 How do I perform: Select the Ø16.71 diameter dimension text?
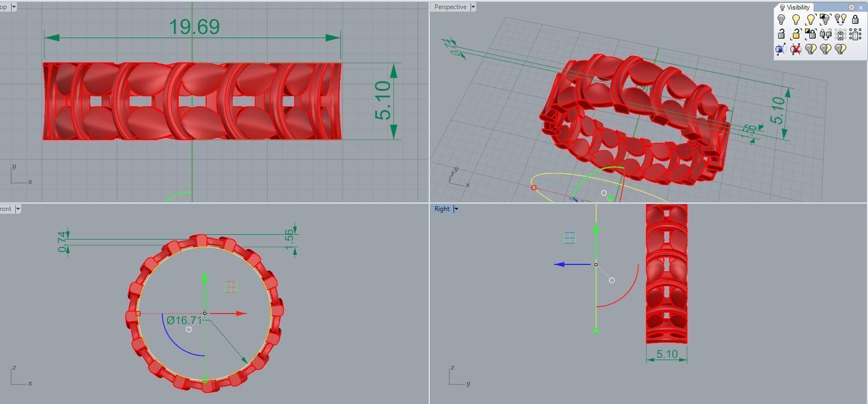tap(184, 320)
